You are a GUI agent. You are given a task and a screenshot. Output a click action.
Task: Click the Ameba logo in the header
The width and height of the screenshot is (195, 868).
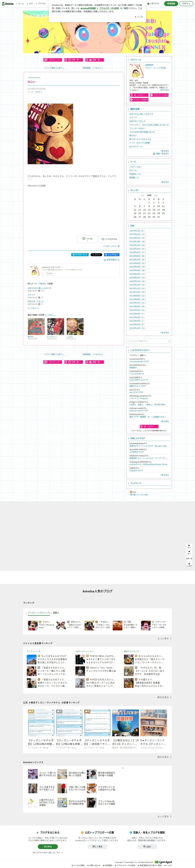[x=8, y=4]
